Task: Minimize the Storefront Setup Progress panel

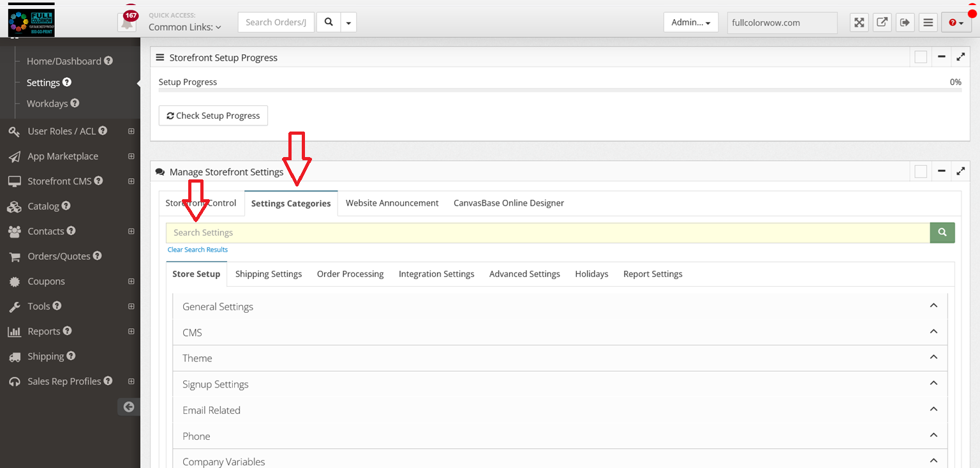Action: [x=941, y=57]
